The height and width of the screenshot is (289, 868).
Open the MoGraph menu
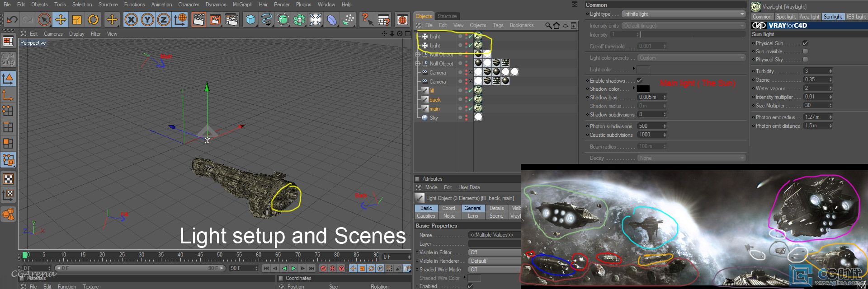(242, 5)
